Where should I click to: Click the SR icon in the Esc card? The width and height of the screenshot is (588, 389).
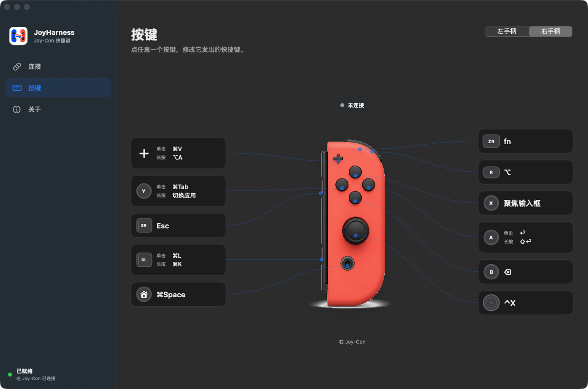[x=144, y=225]
